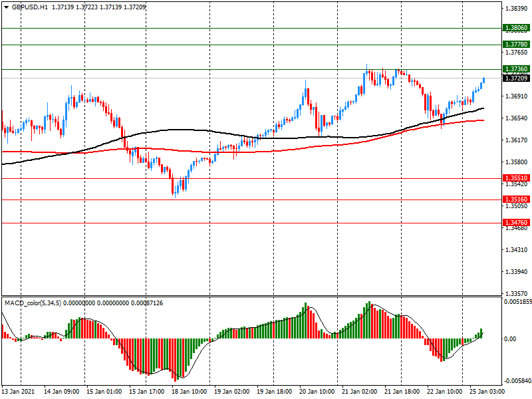The height and width of the screenshot is (399, 532).
Task: Select the red 1.35160 support level label
Action: click(x=516, y=199)
